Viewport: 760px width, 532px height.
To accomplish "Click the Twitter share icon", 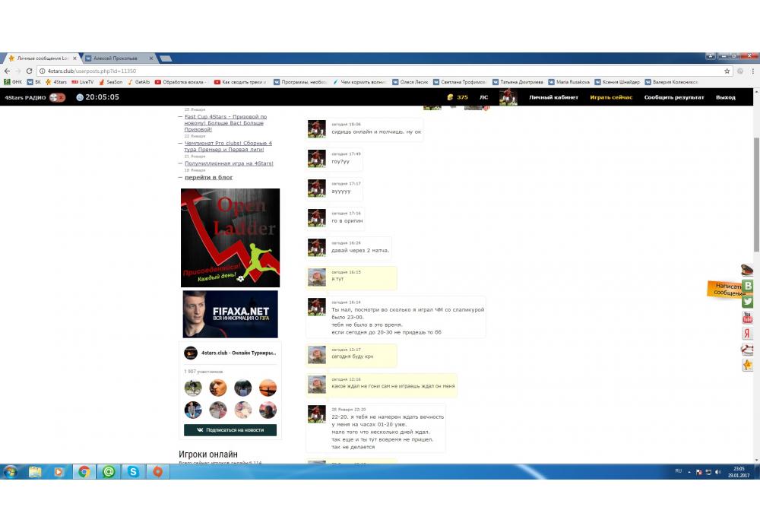I will [748, 302].
